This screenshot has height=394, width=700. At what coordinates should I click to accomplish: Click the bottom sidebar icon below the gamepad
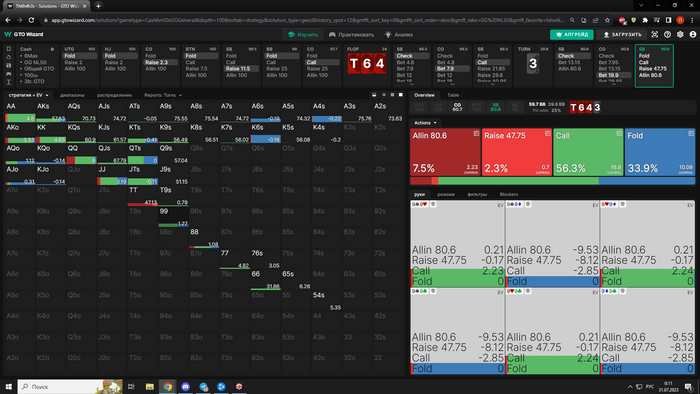[8, 82]
